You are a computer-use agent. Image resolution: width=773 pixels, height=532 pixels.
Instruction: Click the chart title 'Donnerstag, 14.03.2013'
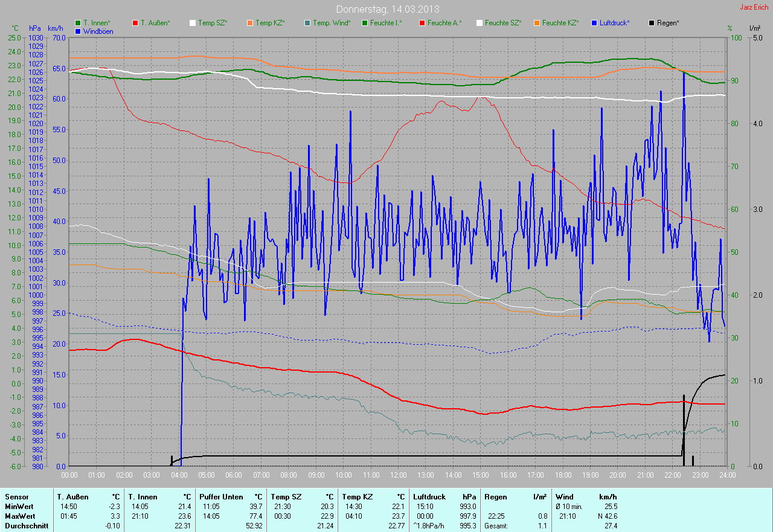pos(388,9)
